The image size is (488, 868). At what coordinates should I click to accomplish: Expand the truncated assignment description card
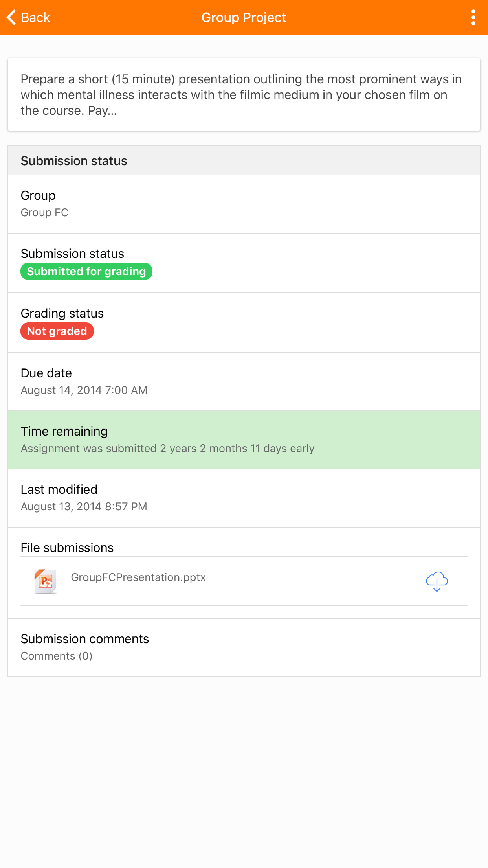click(x=244, y=94)
